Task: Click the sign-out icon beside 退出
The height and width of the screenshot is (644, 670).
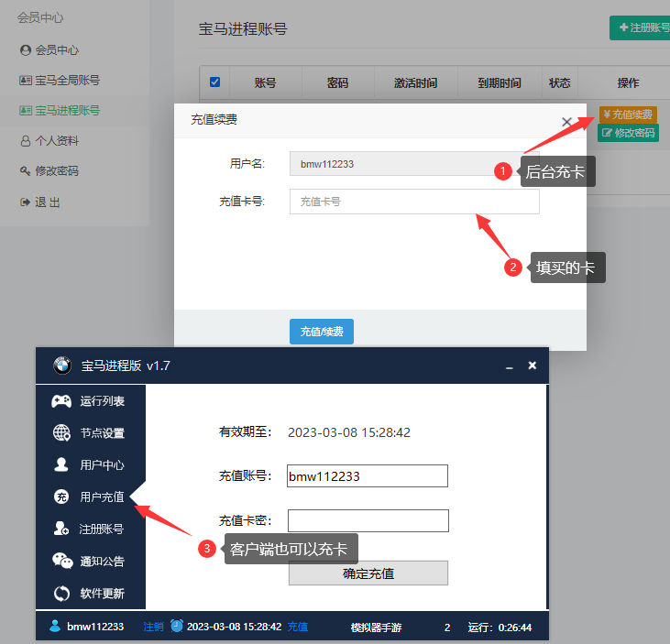Action: [26, 202]
